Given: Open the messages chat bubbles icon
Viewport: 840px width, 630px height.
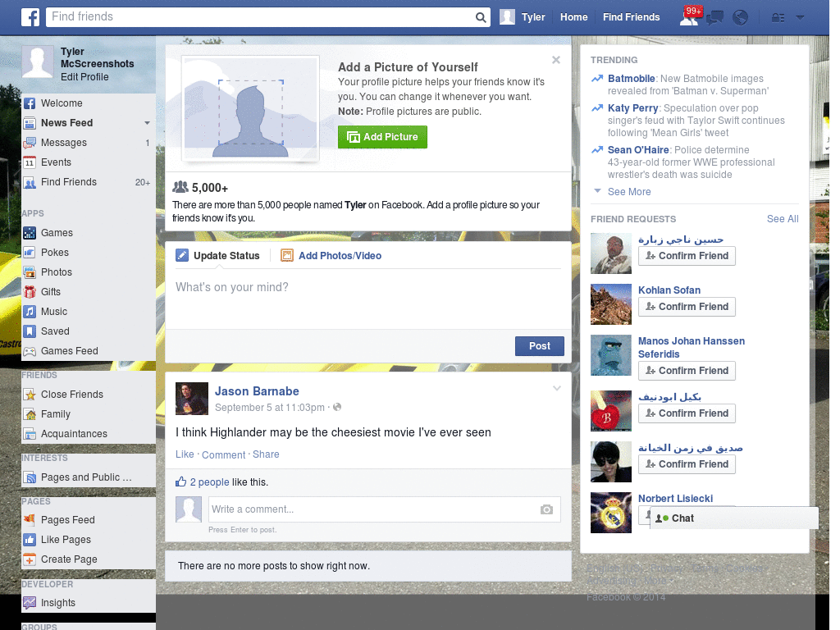Looking at the screenshot, I should click(x=714, y=18).
